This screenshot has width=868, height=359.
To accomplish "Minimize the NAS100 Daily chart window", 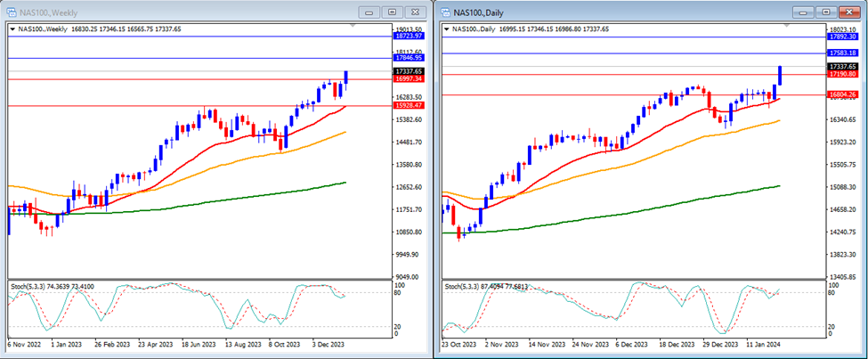I will (803, 12).
